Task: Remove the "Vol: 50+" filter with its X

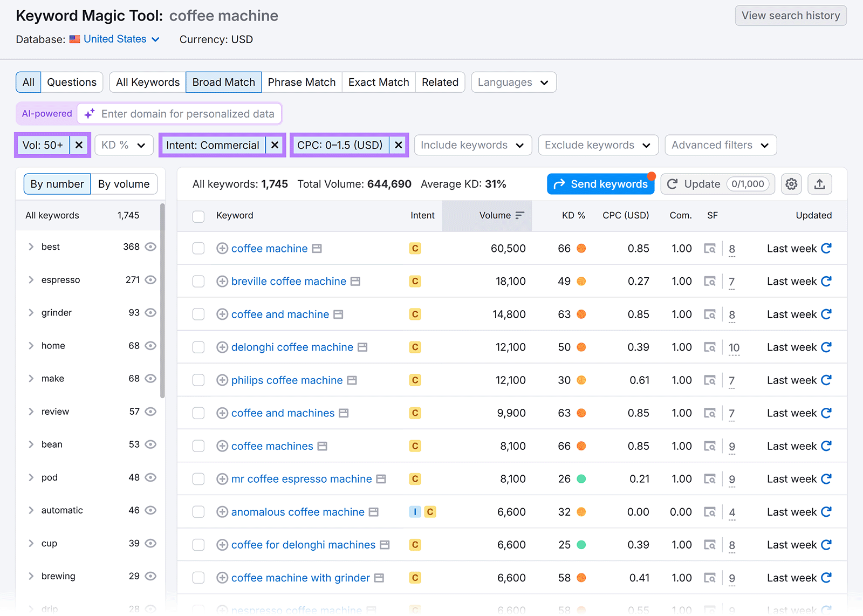Action: coord(79,145)
